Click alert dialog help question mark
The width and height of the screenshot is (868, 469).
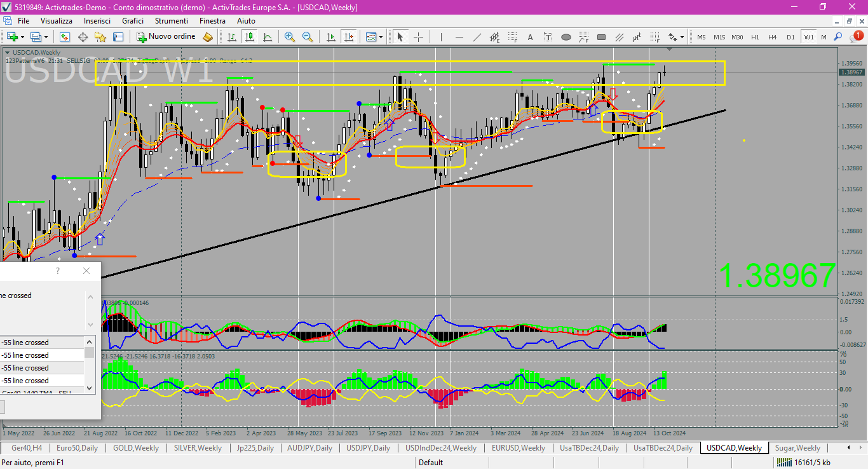point(58,271)
